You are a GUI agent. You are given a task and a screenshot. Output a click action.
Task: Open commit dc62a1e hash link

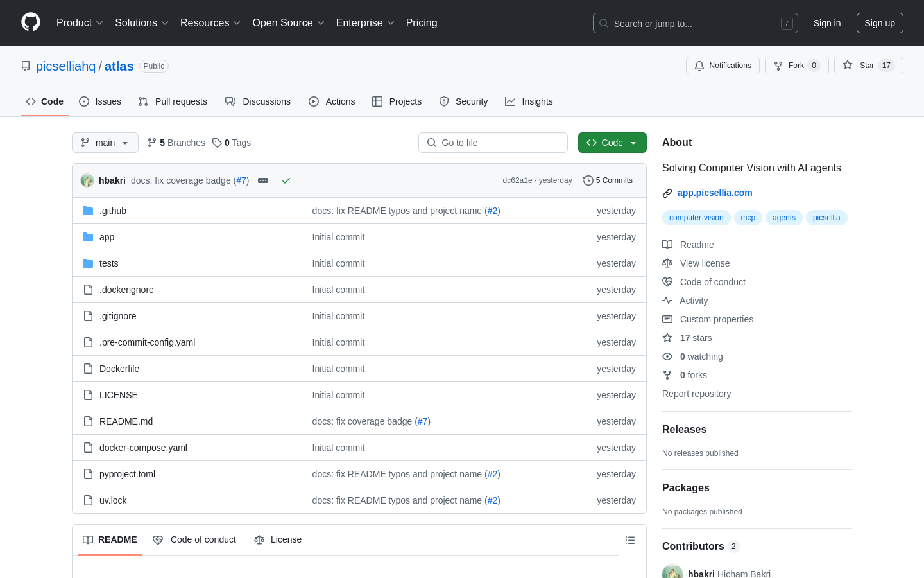(x=517, y=180)
